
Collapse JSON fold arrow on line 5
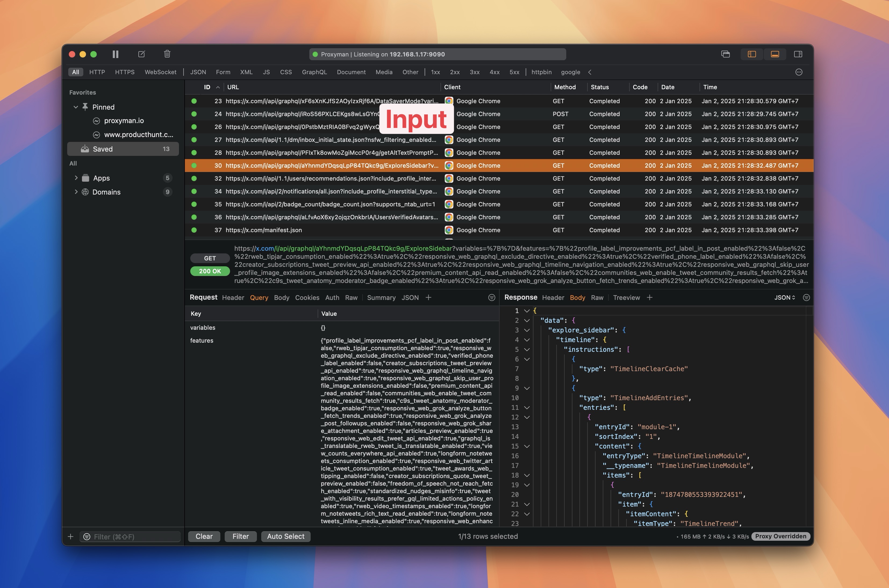(x=527, y=350)
